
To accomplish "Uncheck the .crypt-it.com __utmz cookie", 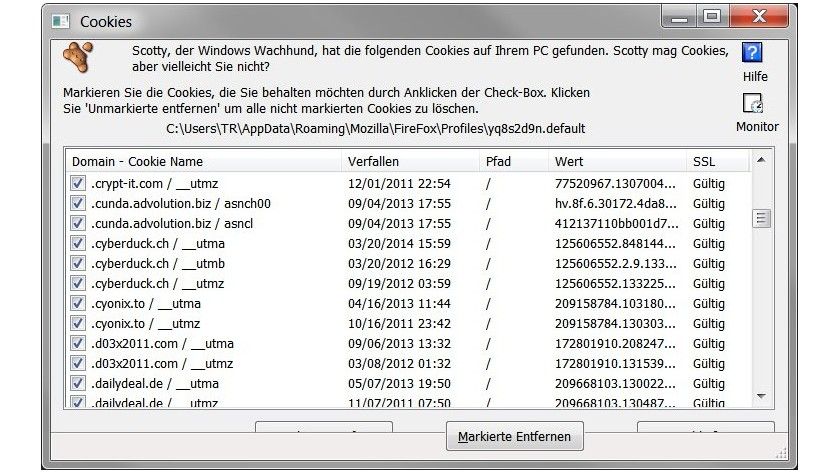I will point(78,183).
